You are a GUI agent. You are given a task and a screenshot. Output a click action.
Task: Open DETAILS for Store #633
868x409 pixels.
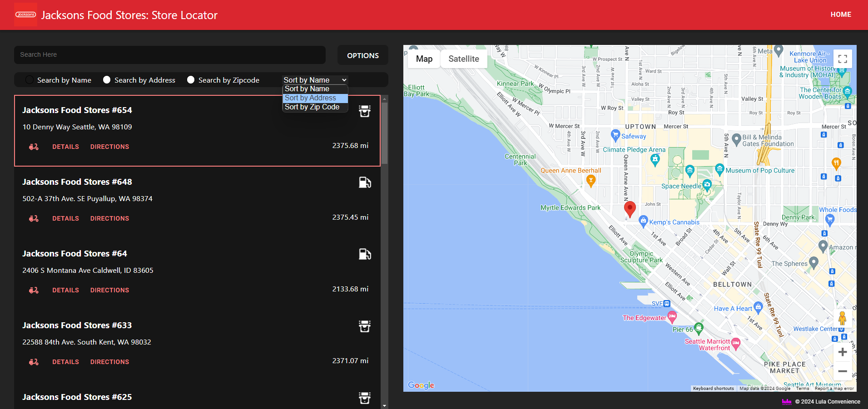tap(65, 362)
